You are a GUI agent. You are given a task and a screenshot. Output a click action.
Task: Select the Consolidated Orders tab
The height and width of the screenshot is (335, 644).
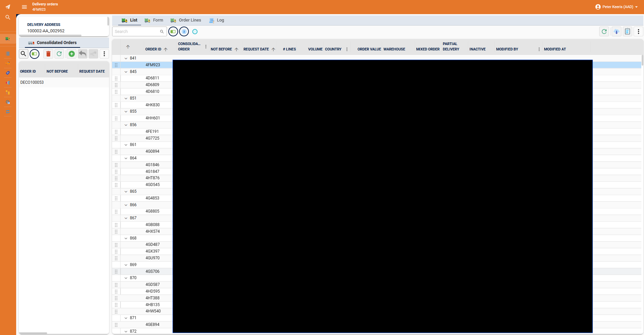53,43
